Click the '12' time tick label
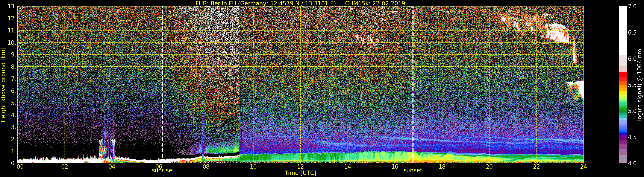The image size is (644, 177). pyautogui.click(x=300, y=167)
